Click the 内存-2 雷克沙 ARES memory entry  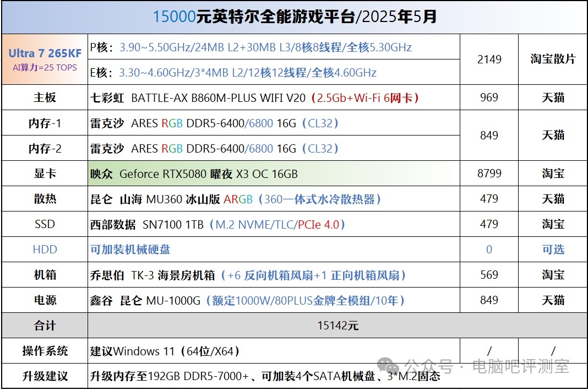coord(214,149)
